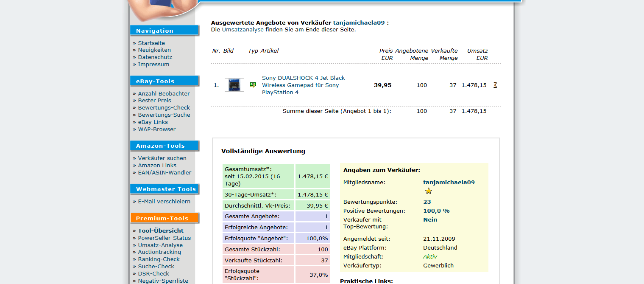
Task: Open Verkäufer suchen under Amazon-Tools
Action: point(162,158)
